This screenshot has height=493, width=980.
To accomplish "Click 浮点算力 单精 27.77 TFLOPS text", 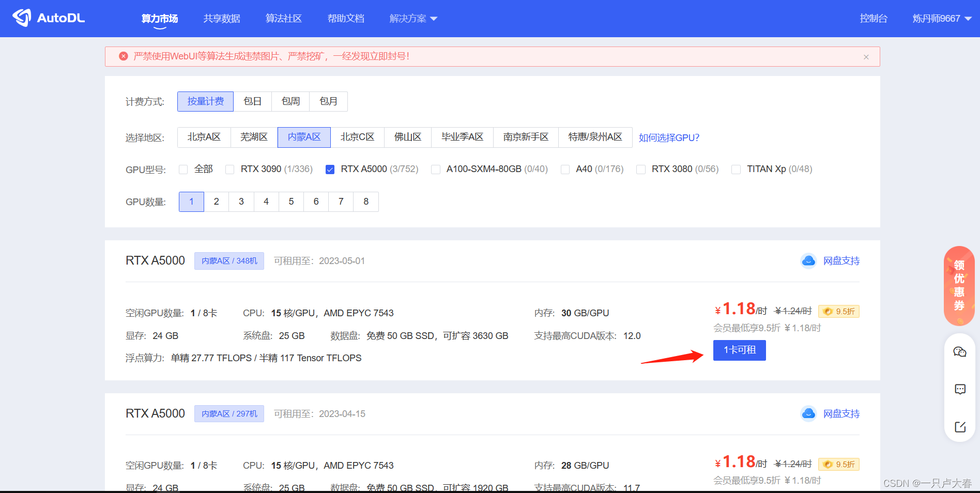I will 243,358.
